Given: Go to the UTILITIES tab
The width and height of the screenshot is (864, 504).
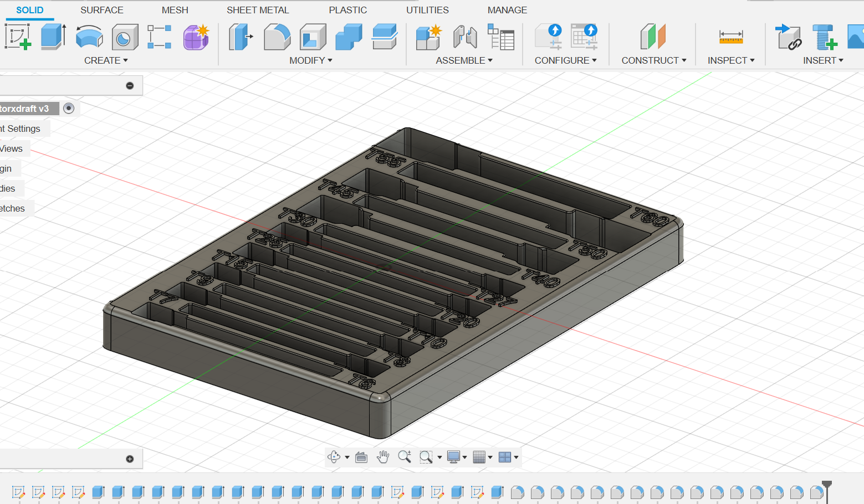Looking at the screenshot, I should click(x=427, y=10).
